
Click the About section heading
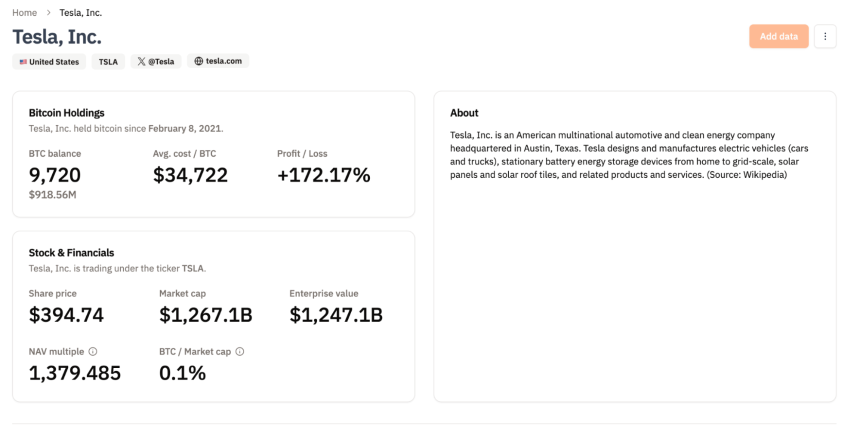464,113
